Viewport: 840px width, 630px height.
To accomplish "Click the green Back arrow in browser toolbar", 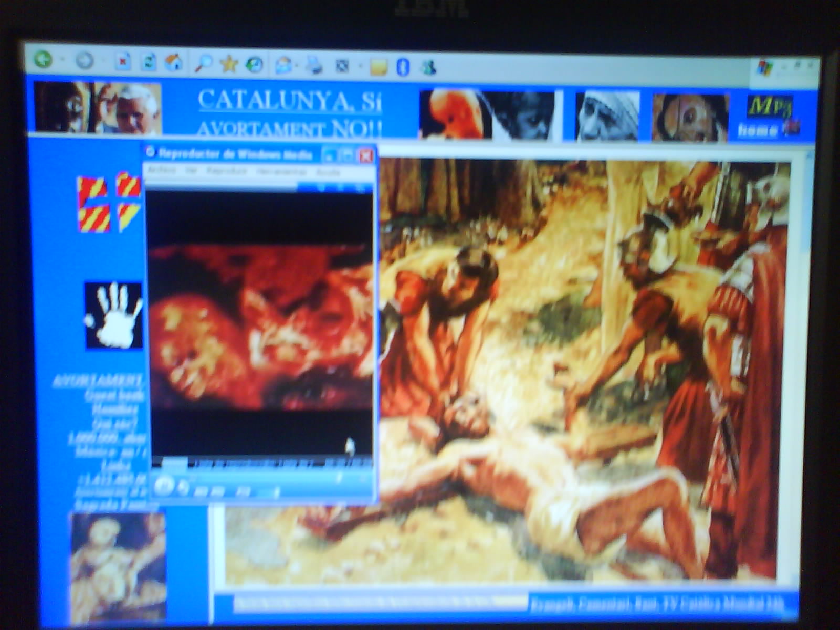I will pos(44,60).
